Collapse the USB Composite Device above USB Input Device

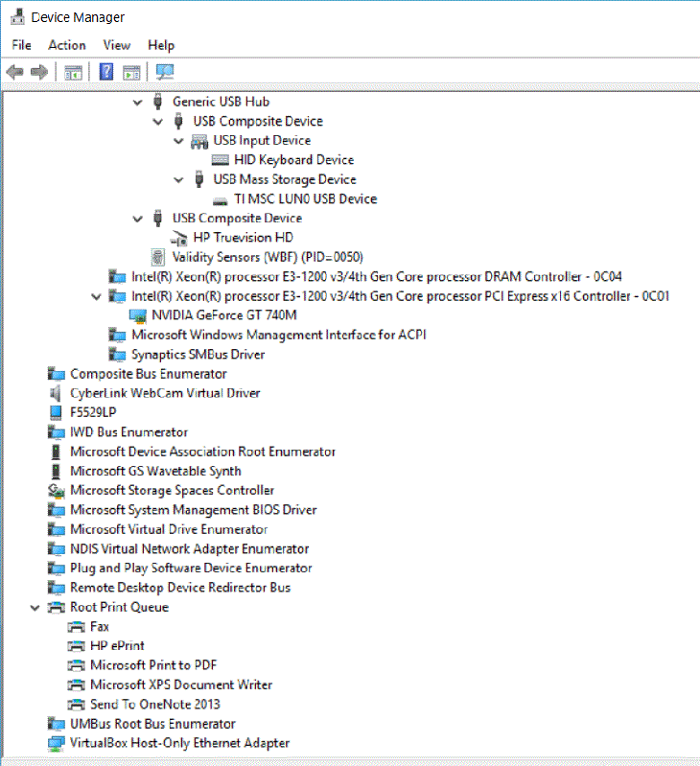[x=158, y=122]
